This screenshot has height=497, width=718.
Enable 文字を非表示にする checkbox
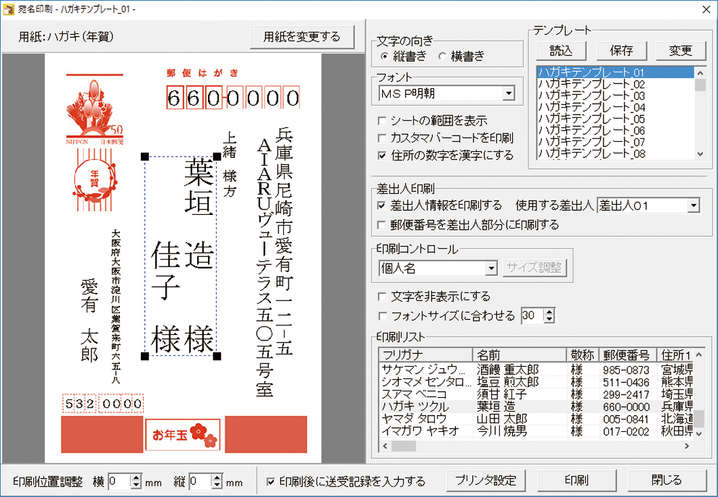click(383, 297)
